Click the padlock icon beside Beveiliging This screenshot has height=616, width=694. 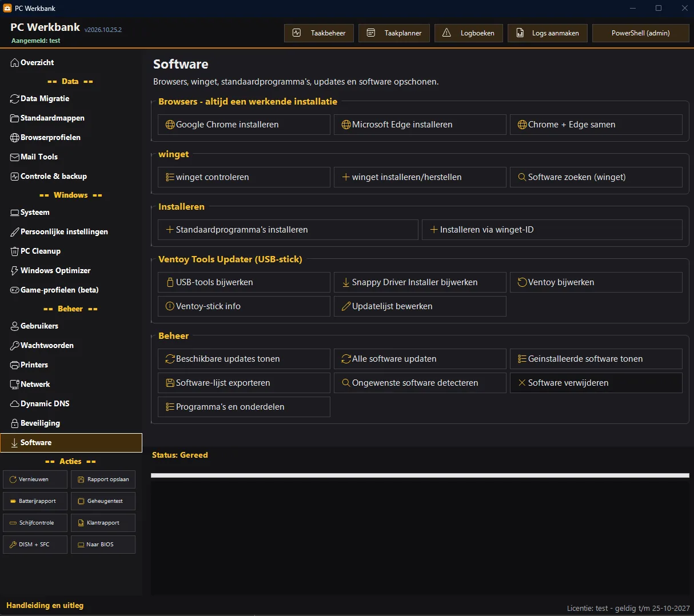[x=15, y=423]
